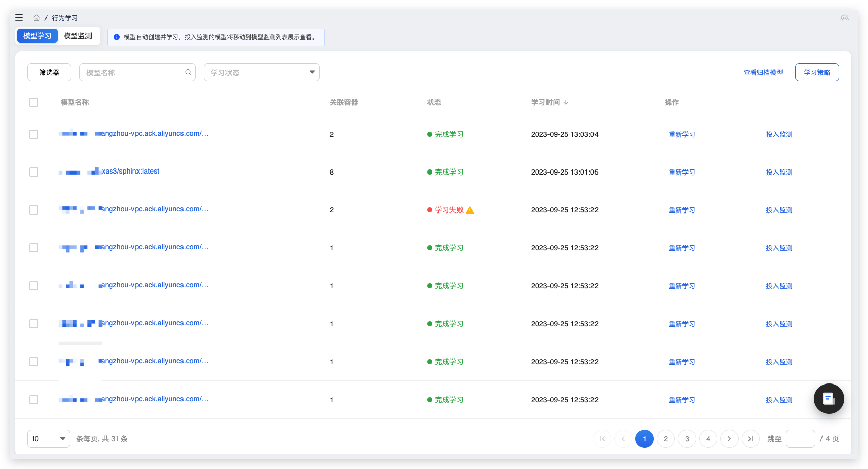The height and width of the screenshot is (469, 868).
Task: Click the warning icon next to 学习失败
Action: click(470, 210)
